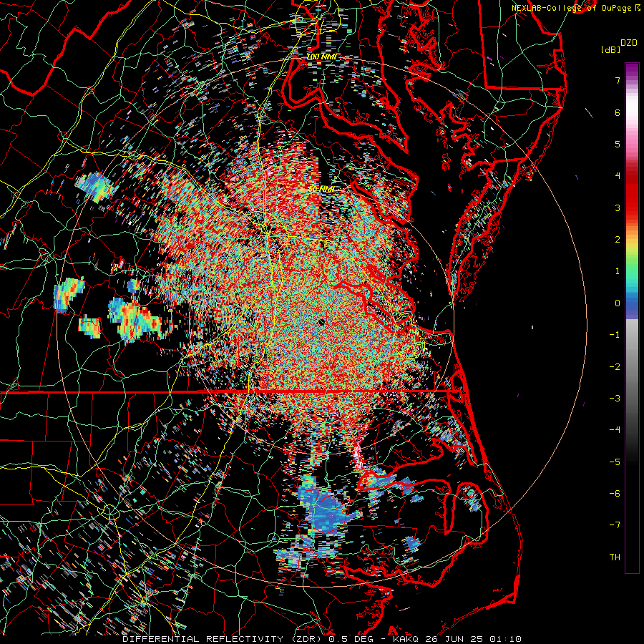This screenshot has width=644, height=644.
Task: Click the "TH" threshold scale label
Action: tap(615, 557)
